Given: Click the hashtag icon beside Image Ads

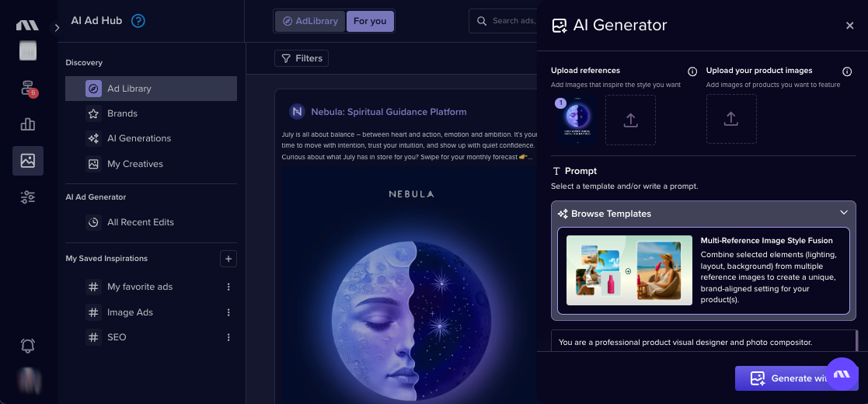Looking at the screenshot, I should (x=93, y=312).
